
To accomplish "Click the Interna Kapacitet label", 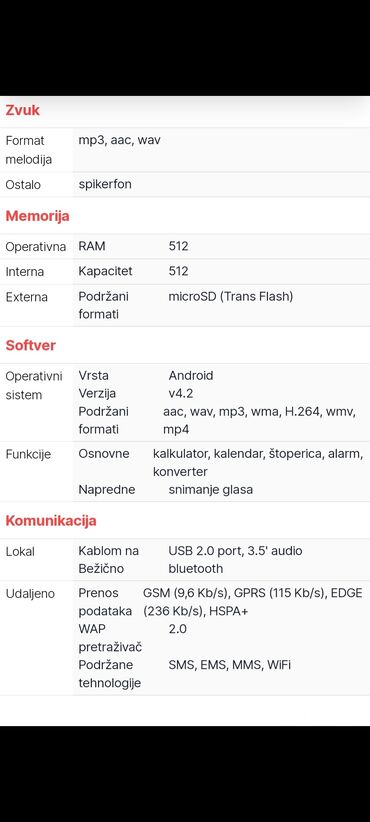I will [105, 271].
